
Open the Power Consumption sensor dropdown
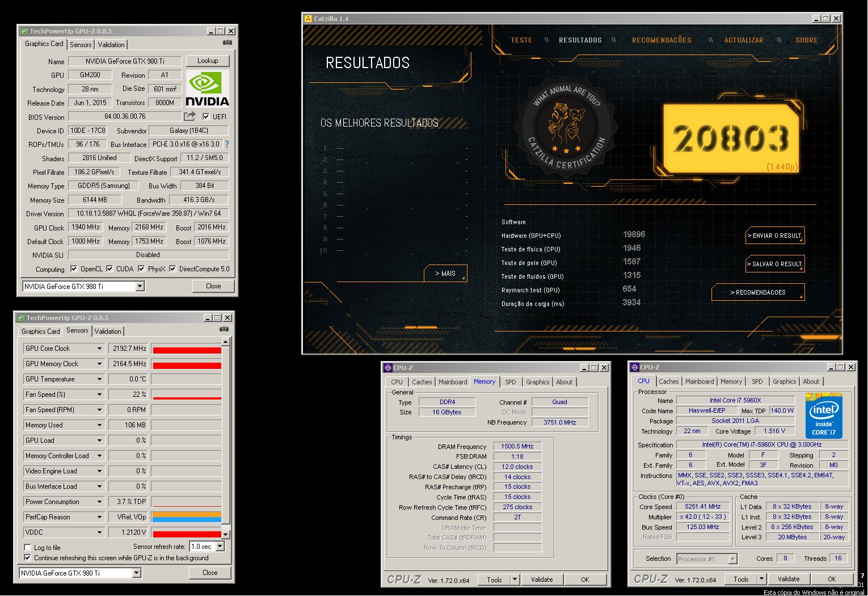(99, 502)
